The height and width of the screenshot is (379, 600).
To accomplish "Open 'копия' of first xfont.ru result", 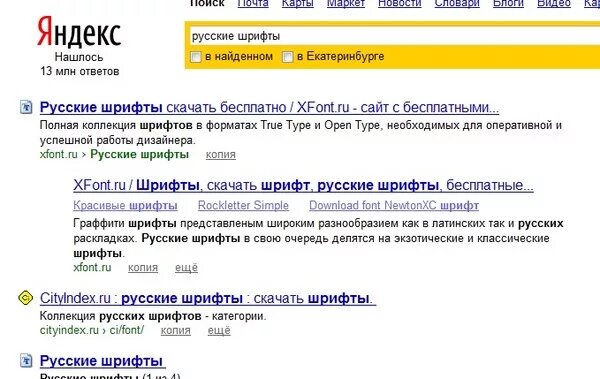I will (x=221, y=155).
